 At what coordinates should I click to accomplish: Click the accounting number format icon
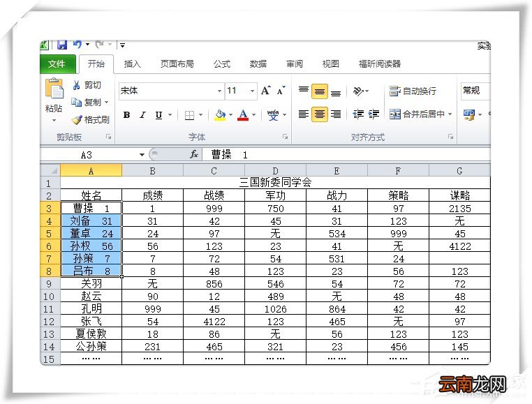[469, 114]
